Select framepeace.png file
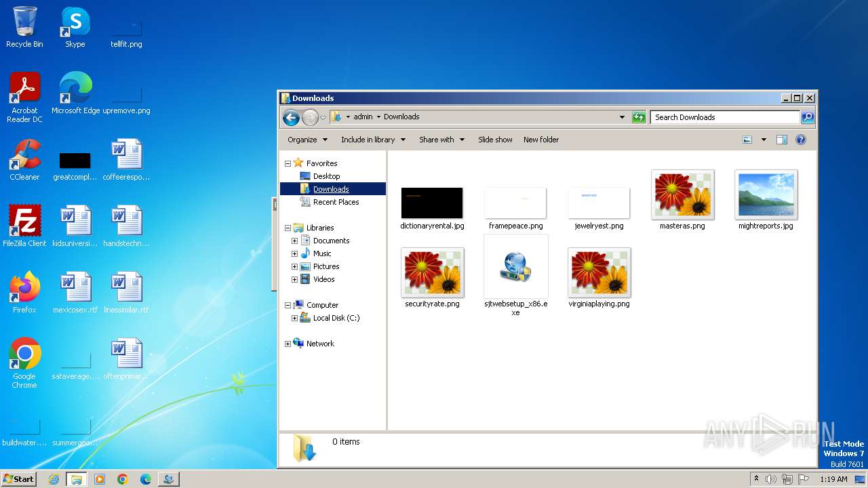The image size is (868, 488). 515,209
